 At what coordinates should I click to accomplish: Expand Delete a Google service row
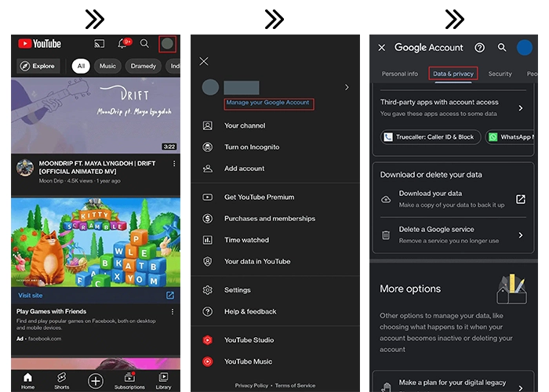click(x=520, y=234)
